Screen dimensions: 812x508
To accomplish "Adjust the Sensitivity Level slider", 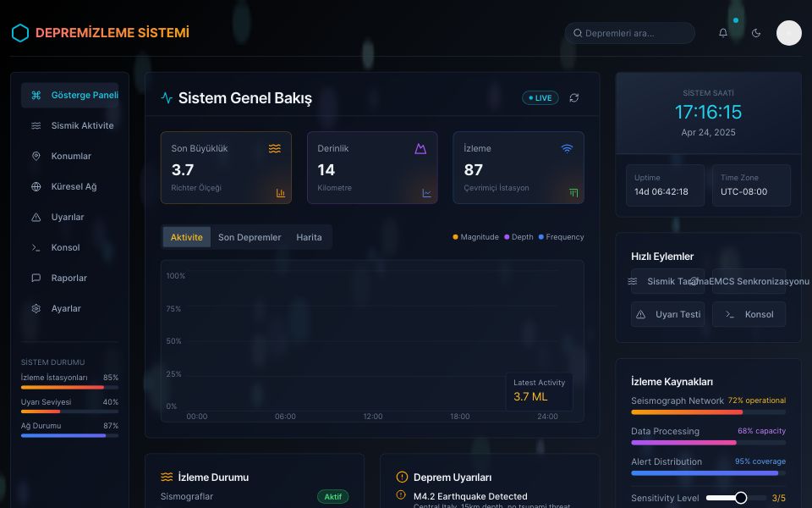I will pos(742,498).
